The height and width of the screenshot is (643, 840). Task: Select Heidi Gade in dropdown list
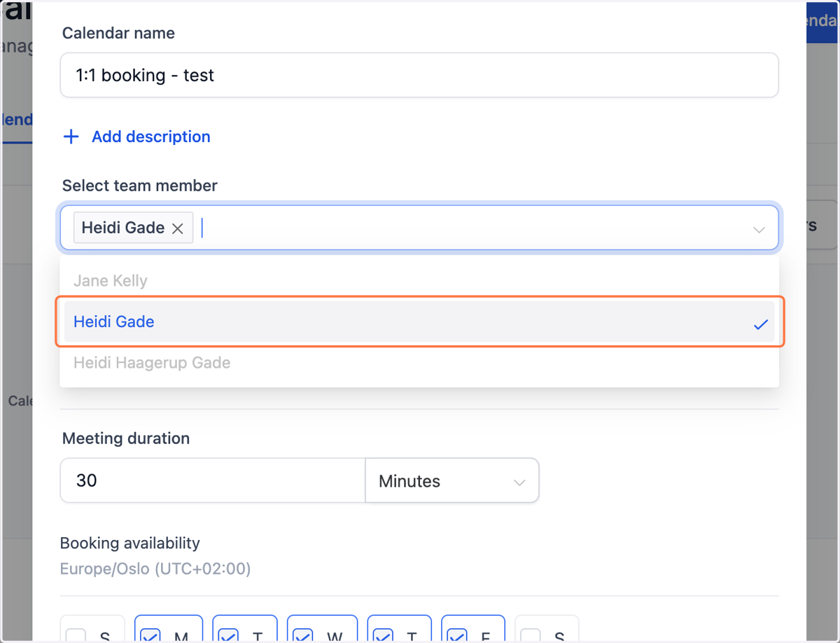(x=419, y=322)
